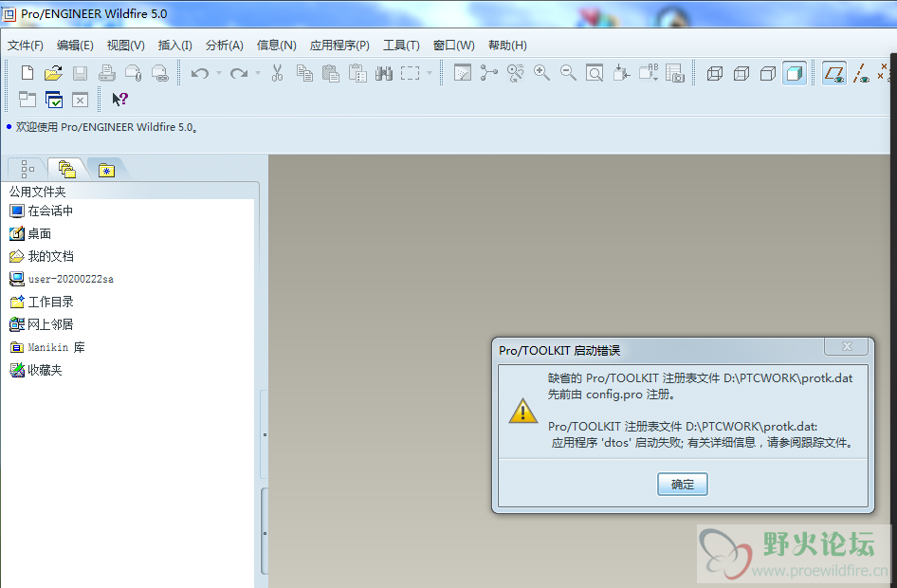Select Hidden Line display style
Screen dimensions: 897x588
pos(741,73)
